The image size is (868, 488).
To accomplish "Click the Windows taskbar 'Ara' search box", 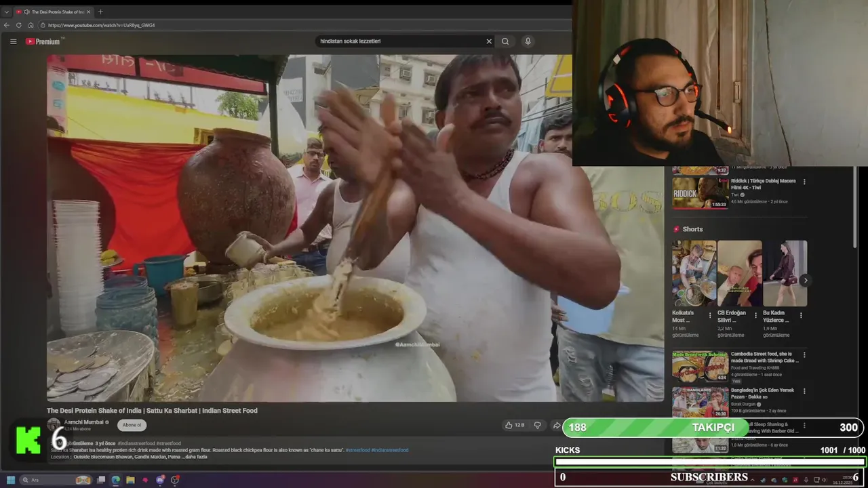I will pyautogui.click(x=57, y=480).
